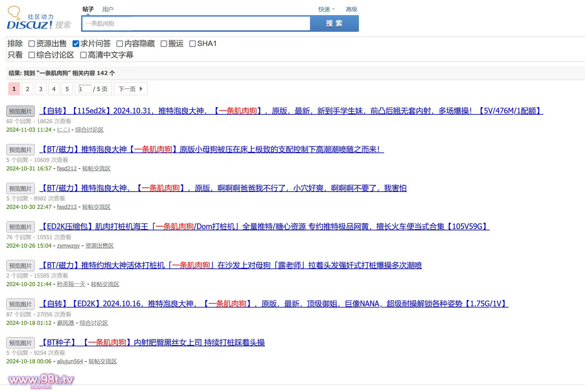Click 预览图片 for the 8982 次查看 post

[x=20, y=188]
